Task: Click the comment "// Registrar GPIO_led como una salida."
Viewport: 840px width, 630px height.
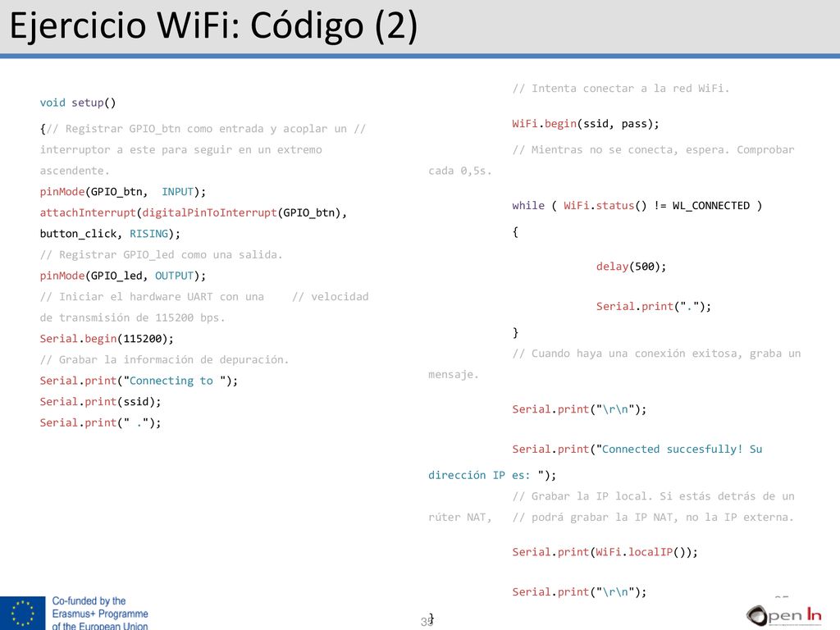Action: [x=162, y=255]
